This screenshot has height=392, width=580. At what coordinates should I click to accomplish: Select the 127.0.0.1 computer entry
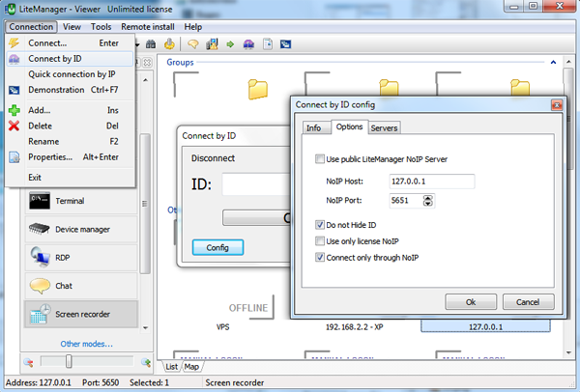tap(485, 326)
